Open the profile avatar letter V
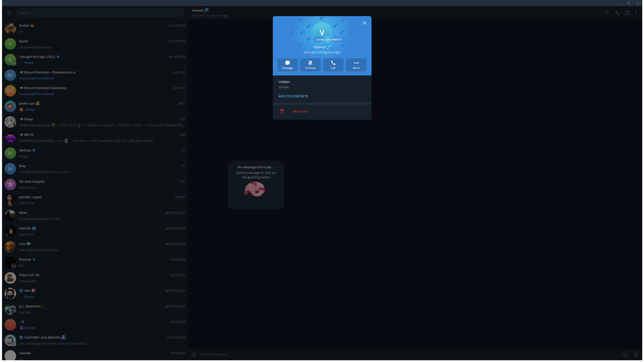Screen dimensions: 644x362 [322, 32]
